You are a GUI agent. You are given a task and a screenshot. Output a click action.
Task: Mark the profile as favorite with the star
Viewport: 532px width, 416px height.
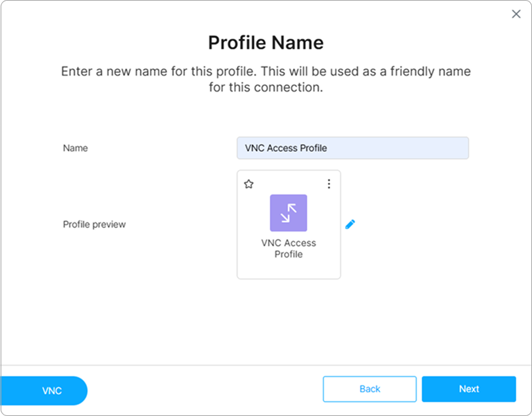tap(249, 184)
